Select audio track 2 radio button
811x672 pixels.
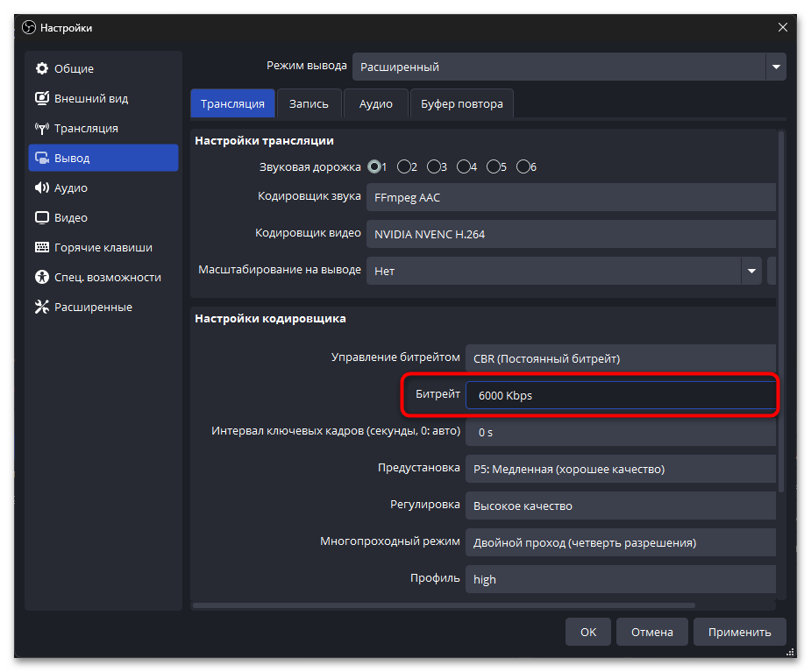pos(404,166)
